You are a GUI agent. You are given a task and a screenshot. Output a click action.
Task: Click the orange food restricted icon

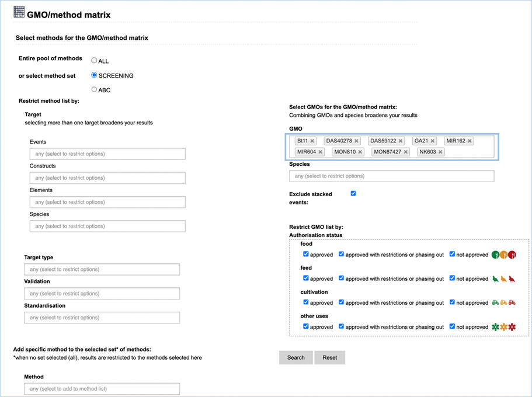504,255
